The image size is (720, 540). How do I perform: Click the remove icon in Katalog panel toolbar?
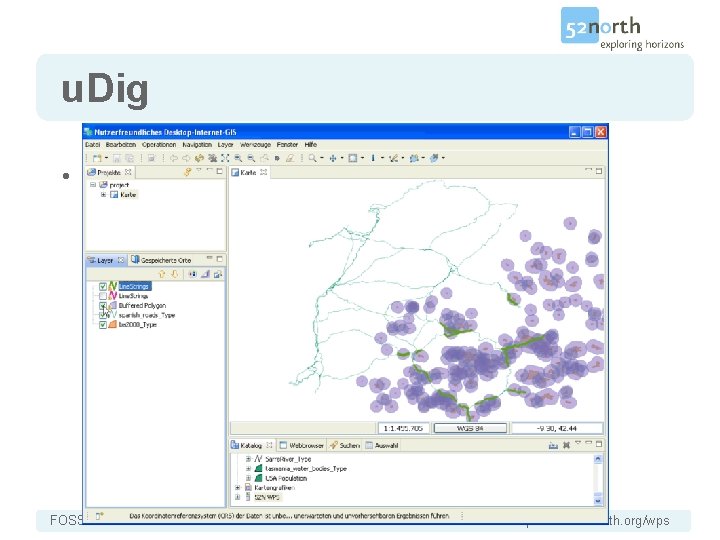(x=567, y=445)
